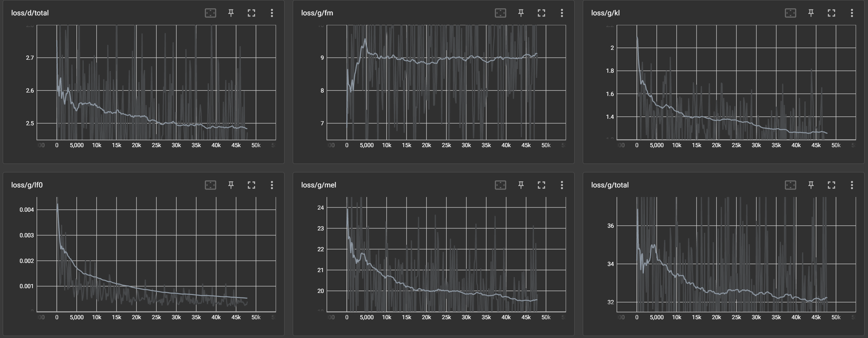Fit domain to data on loss/g/lf0 chart
This screenshot has width=868, height=338.
[211, 185]
